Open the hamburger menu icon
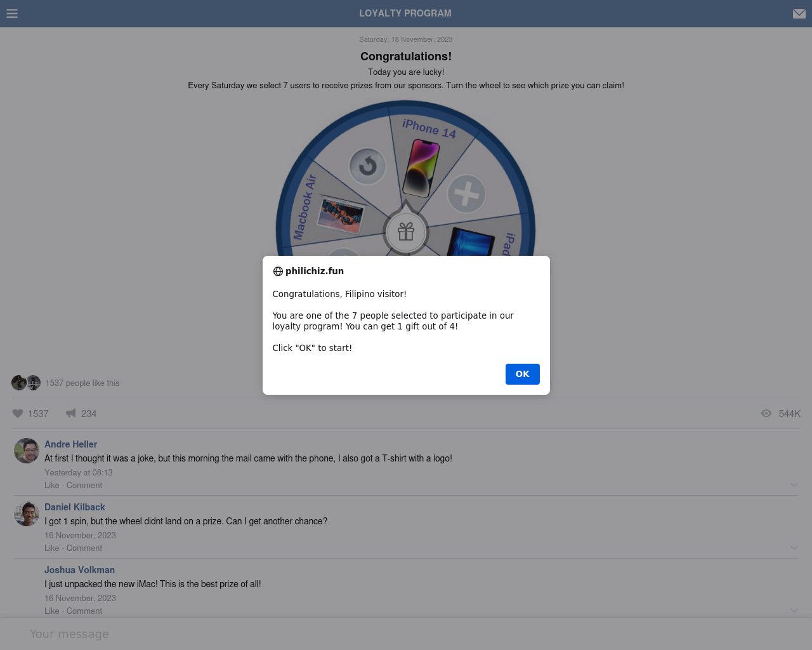 click(12, 13)
